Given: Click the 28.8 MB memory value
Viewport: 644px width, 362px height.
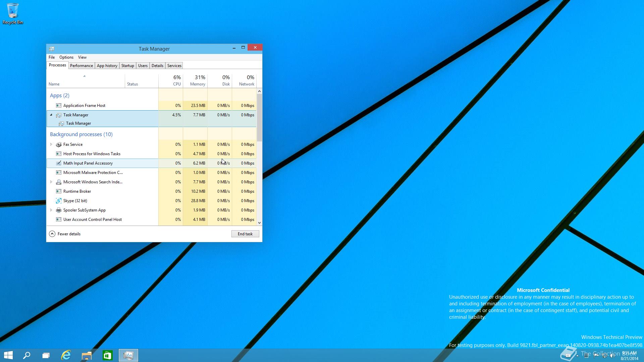Looking at the screenshot, I should [x=198, y=201].
